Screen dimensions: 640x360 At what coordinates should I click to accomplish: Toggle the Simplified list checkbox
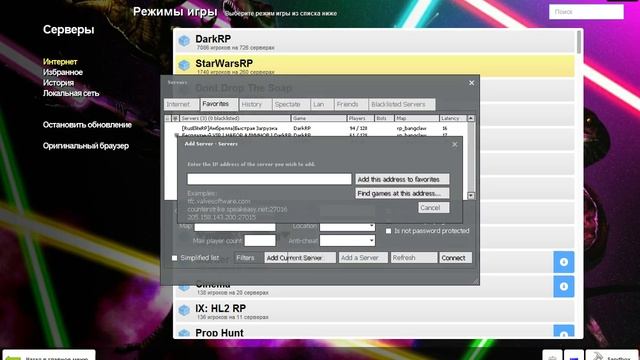coord(174,258)
